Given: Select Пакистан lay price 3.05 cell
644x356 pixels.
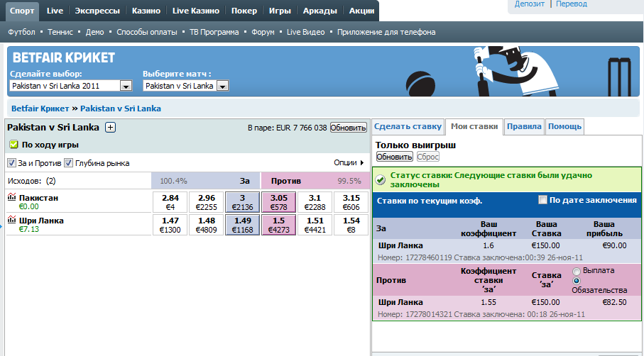Looking at the screenshot, I should click(x=278, y=202).
